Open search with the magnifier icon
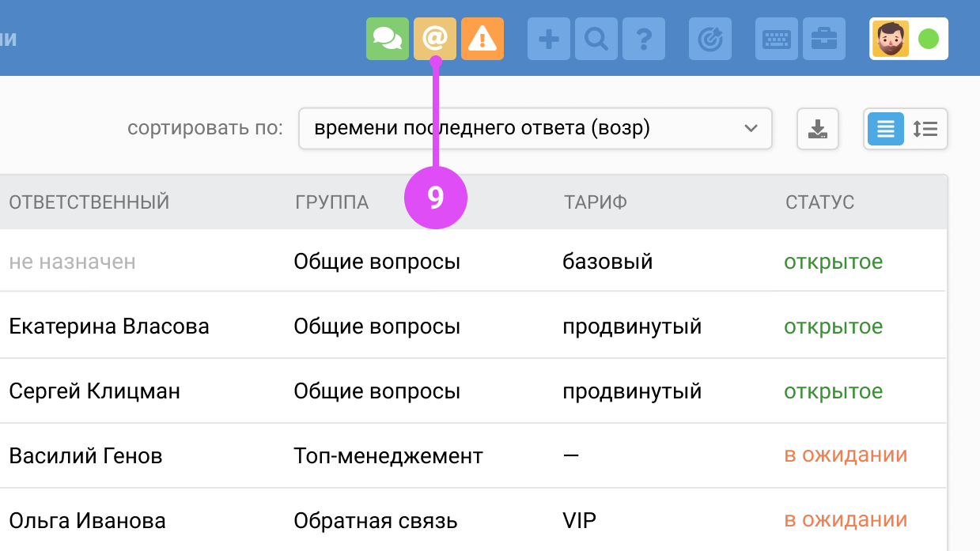Viewport: 980px width, 551px height. pyautogui.click(x=596, y=39)
